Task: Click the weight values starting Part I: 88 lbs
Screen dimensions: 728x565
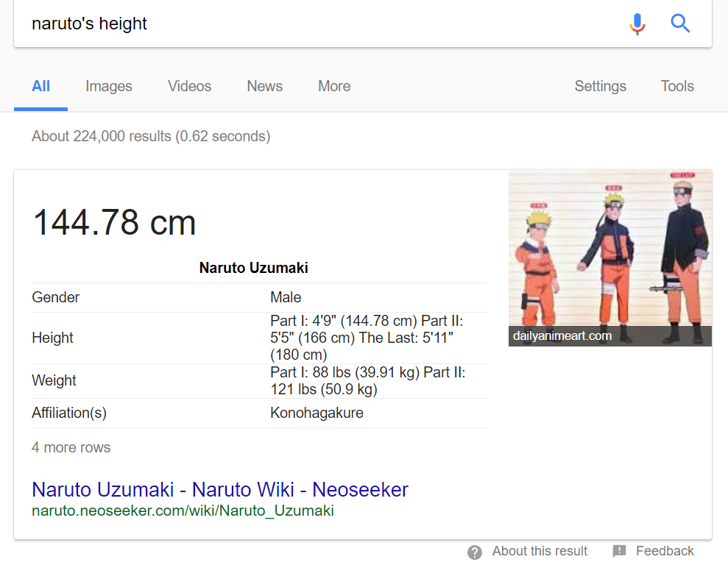Action: pyautogui.click(x=368, y=381)
